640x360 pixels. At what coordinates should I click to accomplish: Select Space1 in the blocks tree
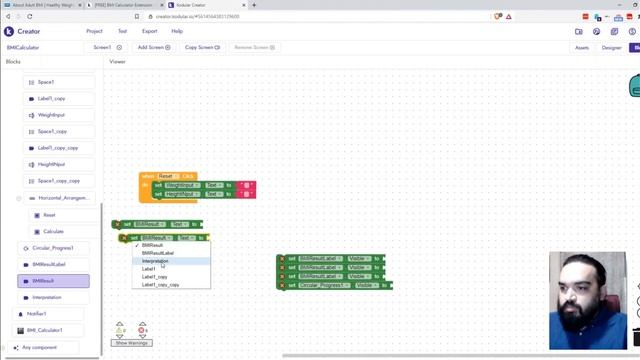point(59,82)
